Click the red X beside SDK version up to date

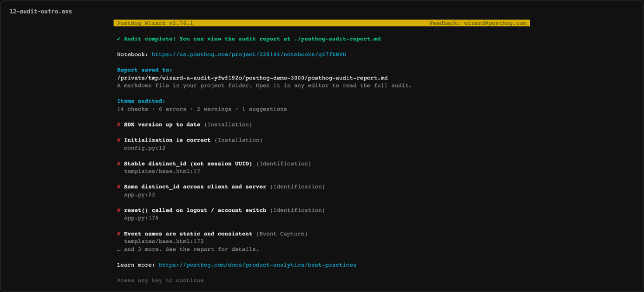pos(119,125)
